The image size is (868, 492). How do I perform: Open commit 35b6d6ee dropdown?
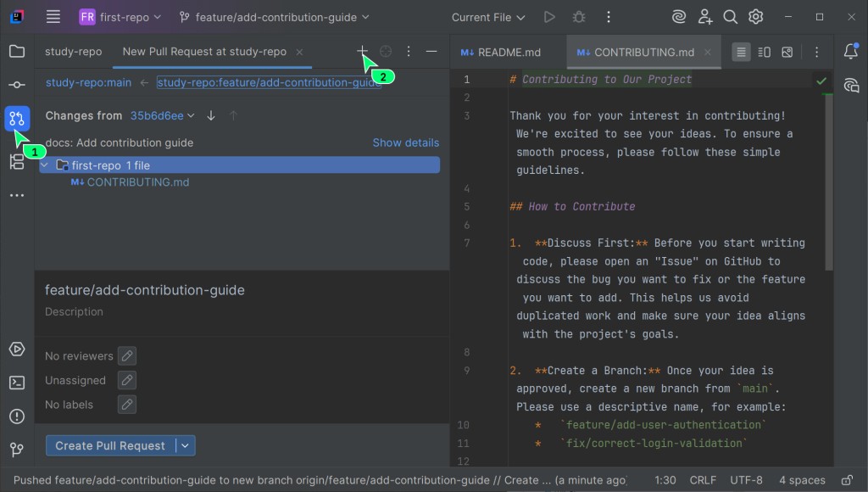[x=162, y=116]
